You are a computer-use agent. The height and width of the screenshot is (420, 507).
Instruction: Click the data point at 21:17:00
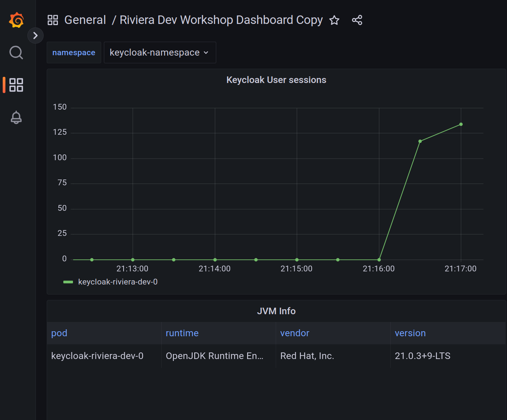[x=461, y=124]
